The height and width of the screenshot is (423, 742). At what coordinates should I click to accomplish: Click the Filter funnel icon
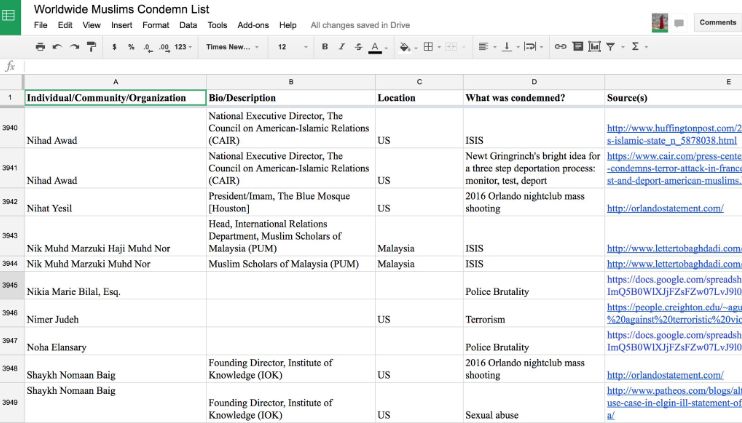[611, 47]
